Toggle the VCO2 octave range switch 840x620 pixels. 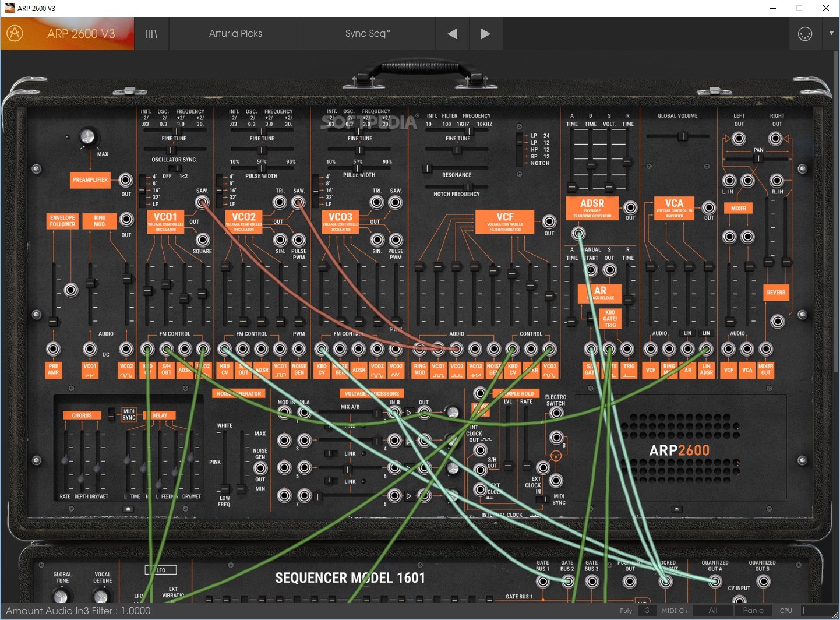pos(218,191)
